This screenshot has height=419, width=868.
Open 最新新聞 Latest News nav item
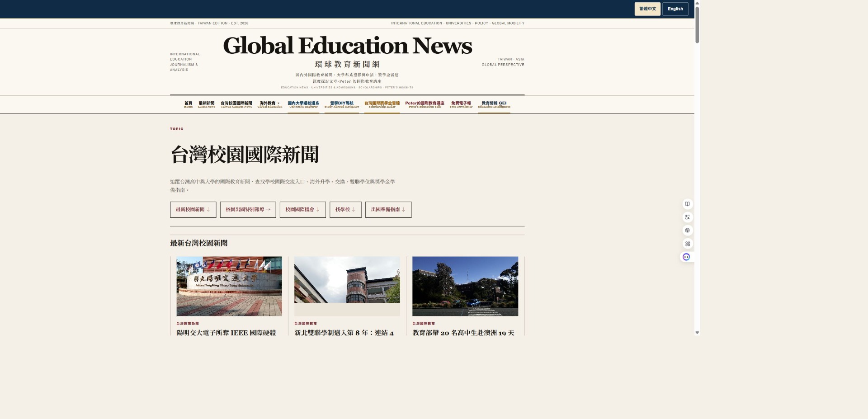207,104
